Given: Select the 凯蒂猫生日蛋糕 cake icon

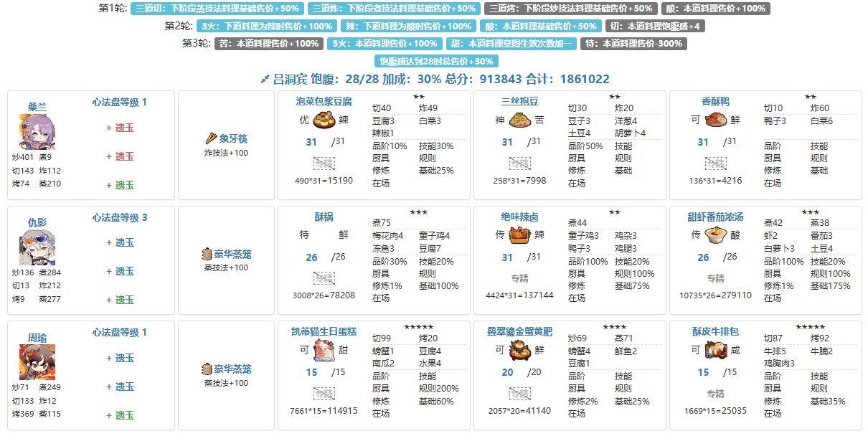Looking at the screenshot, I should pos(324,351).
